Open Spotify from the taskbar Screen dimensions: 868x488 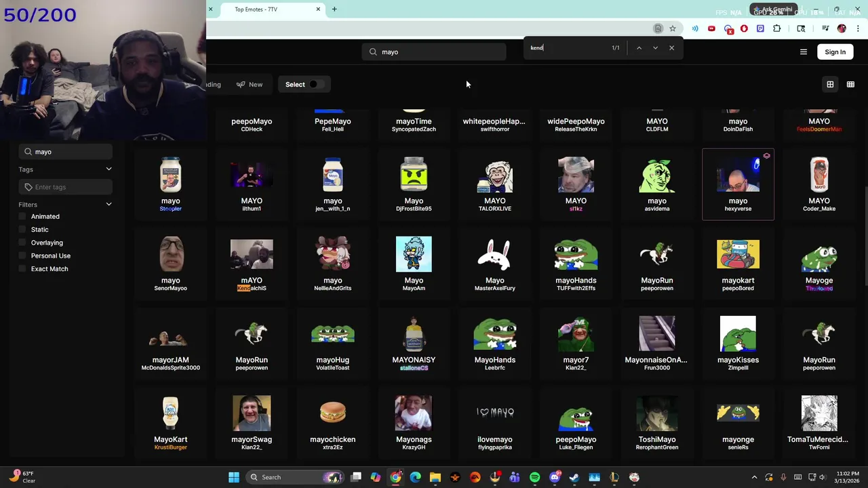[534, 477]
